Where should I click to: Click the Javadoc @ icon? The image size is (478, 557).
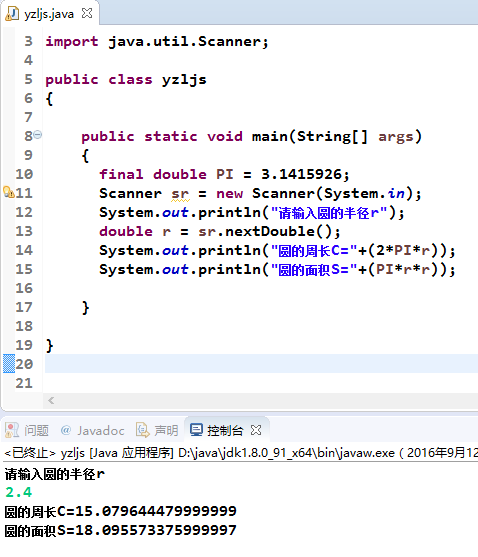pos(66,430)
